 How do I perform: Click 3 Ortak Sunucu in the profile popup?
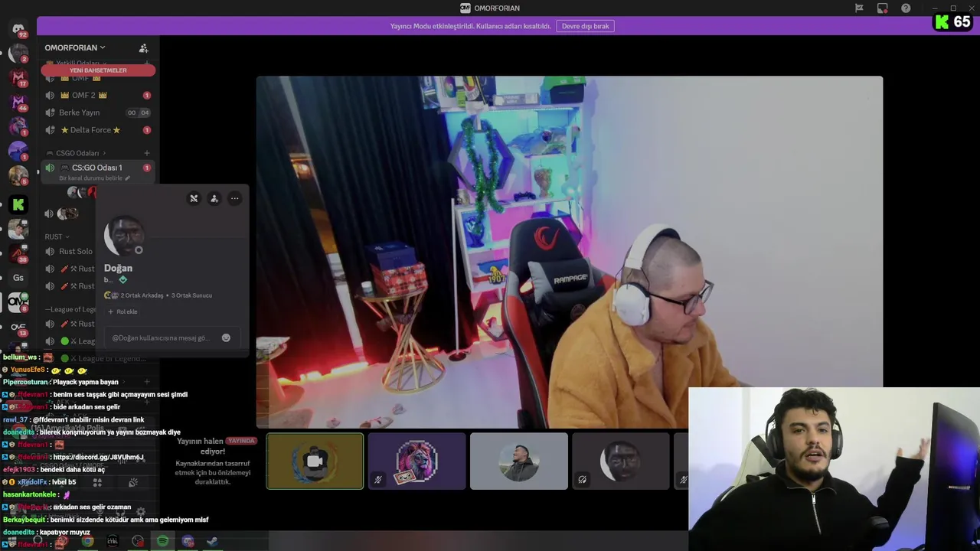191,295
